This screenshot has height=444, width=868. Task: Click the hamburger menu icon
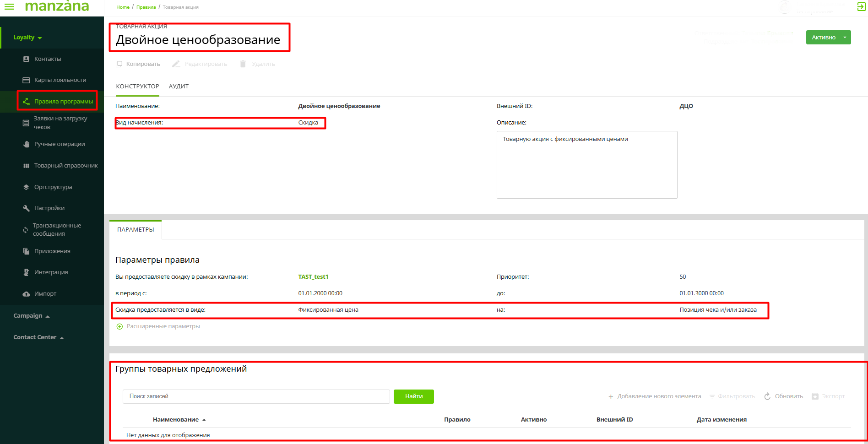click(9, 6)
